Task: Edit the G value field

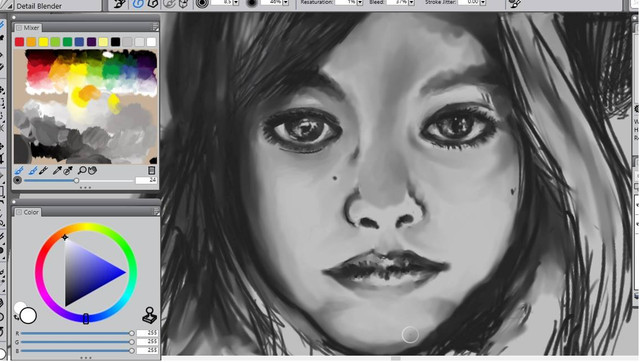Action: tap(147, 342)
